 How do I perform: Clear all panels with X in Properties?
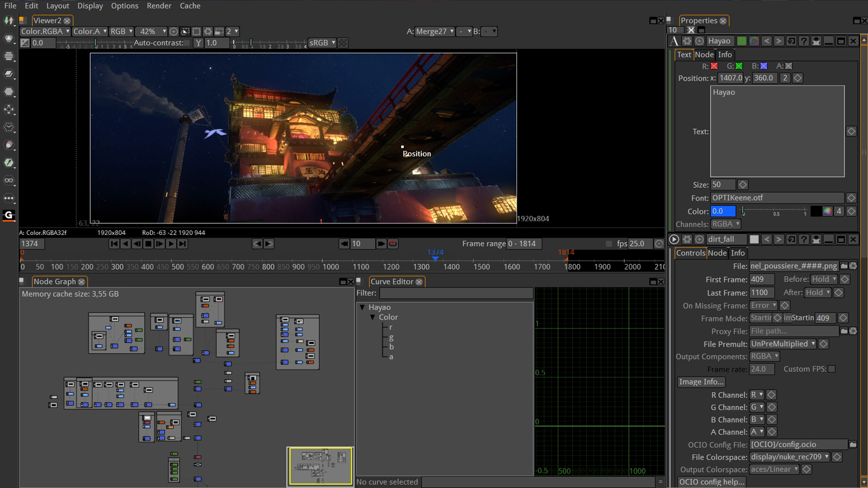691,30
